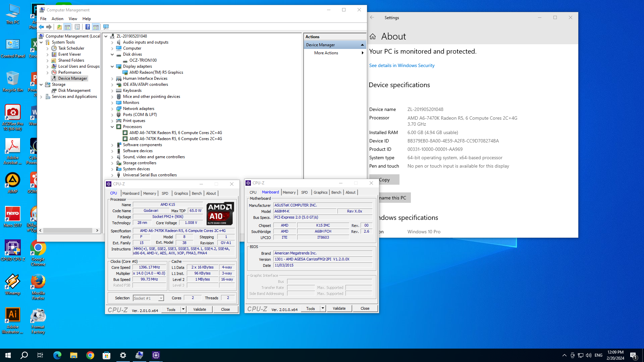This screenshot has height=362, width=644.
Task: Toggle the Show/Hide Console Tree button
Action: point(67,27)
